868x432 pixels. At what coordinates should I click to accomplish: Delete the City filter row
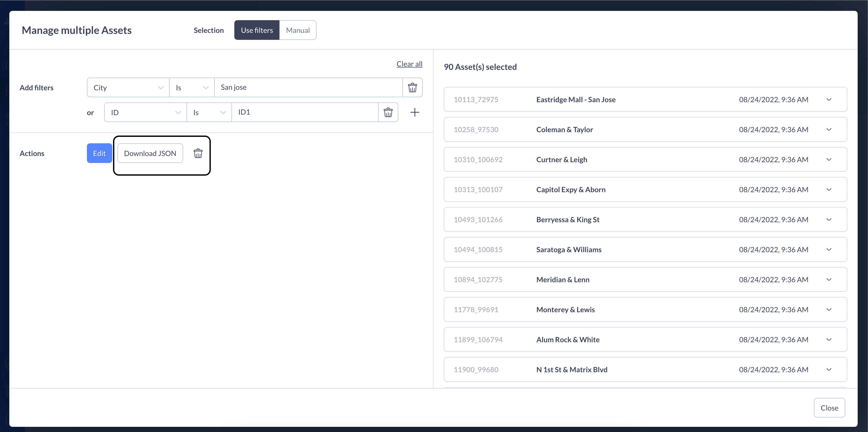[x=412, y=88]
